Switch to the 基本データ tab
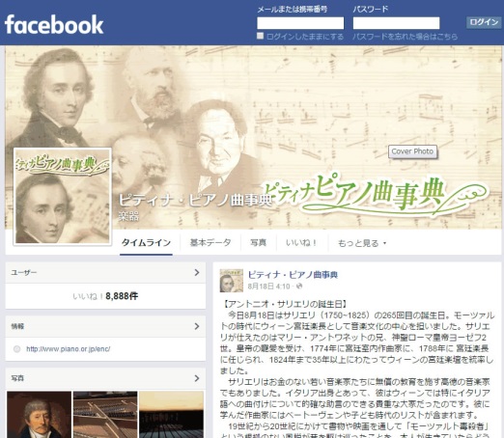Image resolution: width=504 pixels, height=438 pixels. [x=210, y=242]
